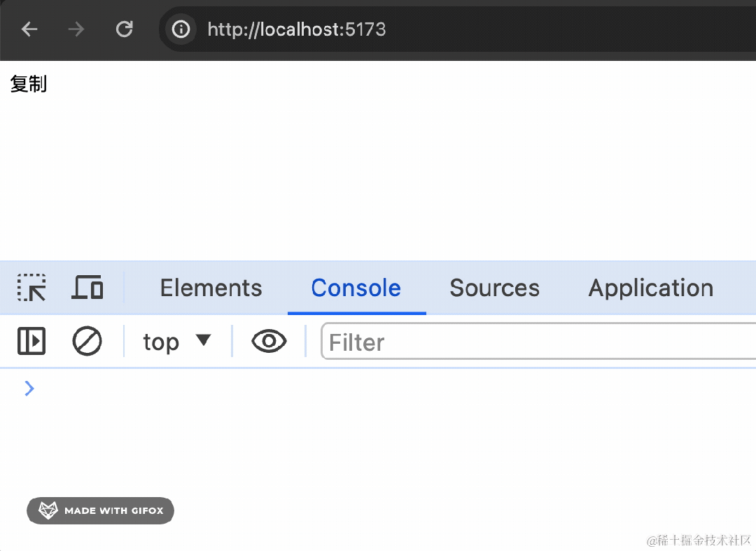Reload the current page
The image size is (756, 551).
click(x=125, y=29)
